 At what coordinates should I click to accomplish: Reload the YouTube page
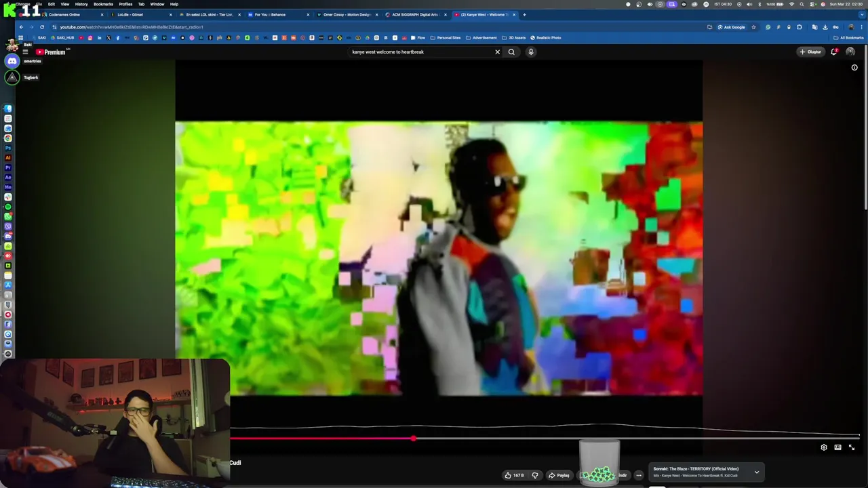point(42,27)
